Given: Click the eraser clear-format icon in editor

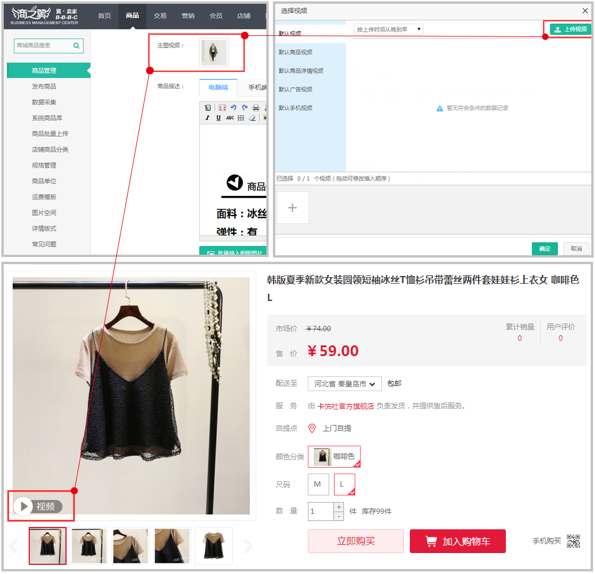Looking at the screenshot, I should [252, 118].
